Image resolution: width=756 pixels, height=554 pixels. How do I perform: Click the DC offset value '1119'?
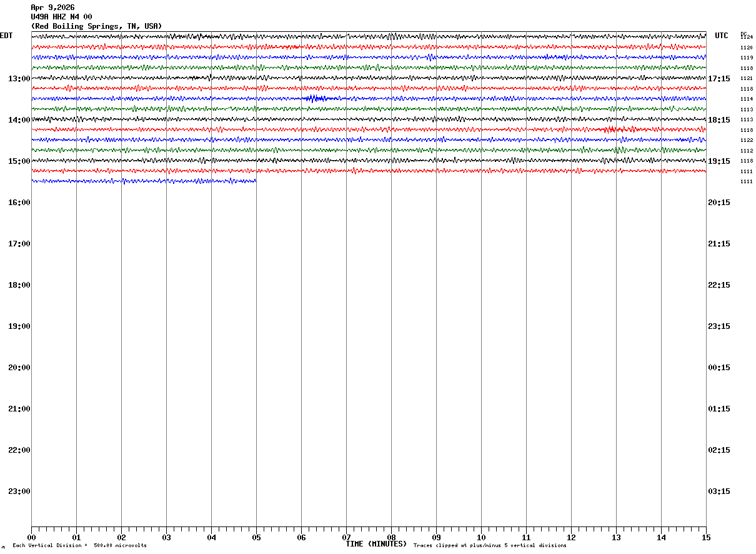pos(747,58)
